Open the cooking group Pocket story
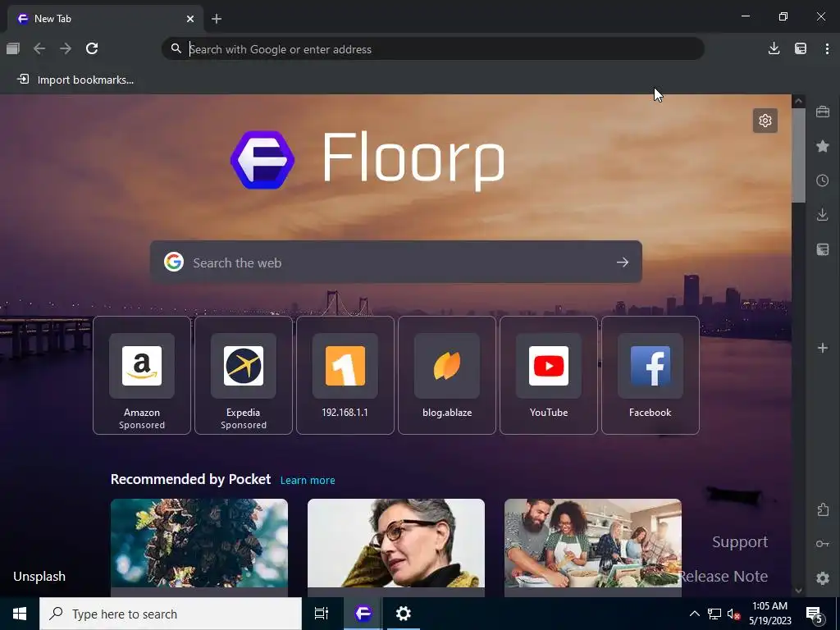 point(593,543)
